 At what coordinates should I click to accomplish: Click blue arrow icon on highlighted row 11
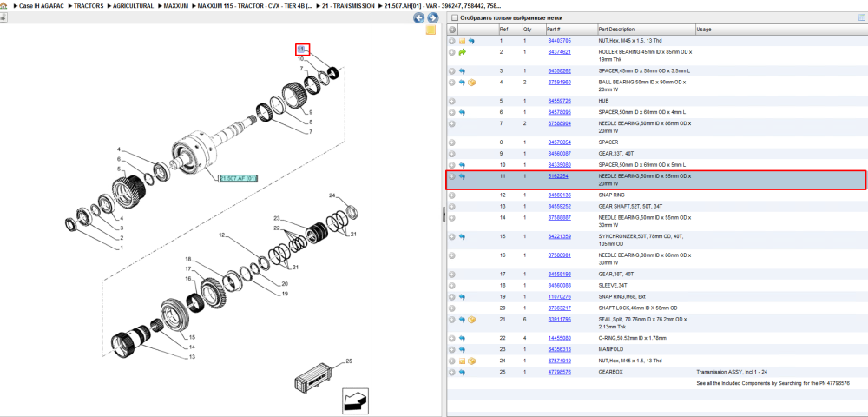[x=462, y=176]
